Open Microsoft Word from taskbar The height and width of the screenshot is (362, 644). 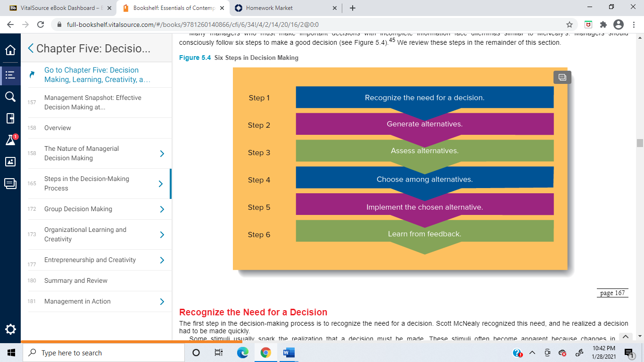click(289, 353)
